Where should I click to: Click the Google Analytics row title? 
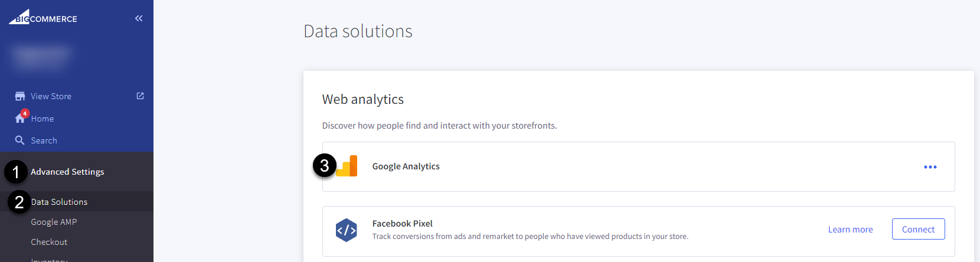[406, 166]
